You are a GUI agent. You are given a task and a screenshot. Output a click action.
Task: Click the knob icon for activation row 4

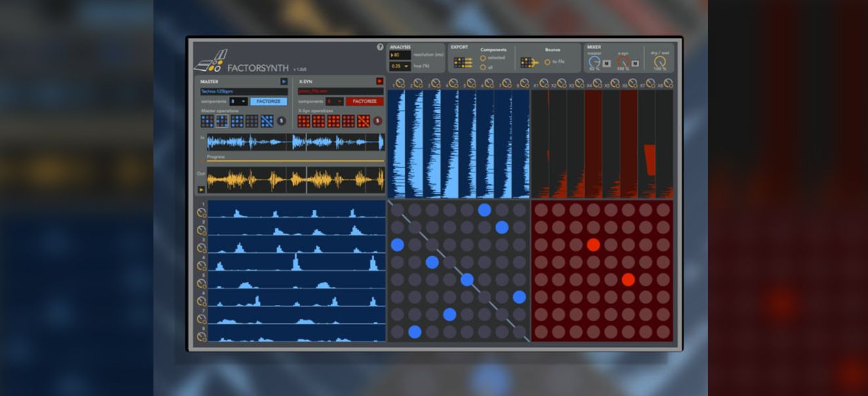(201, 266)
